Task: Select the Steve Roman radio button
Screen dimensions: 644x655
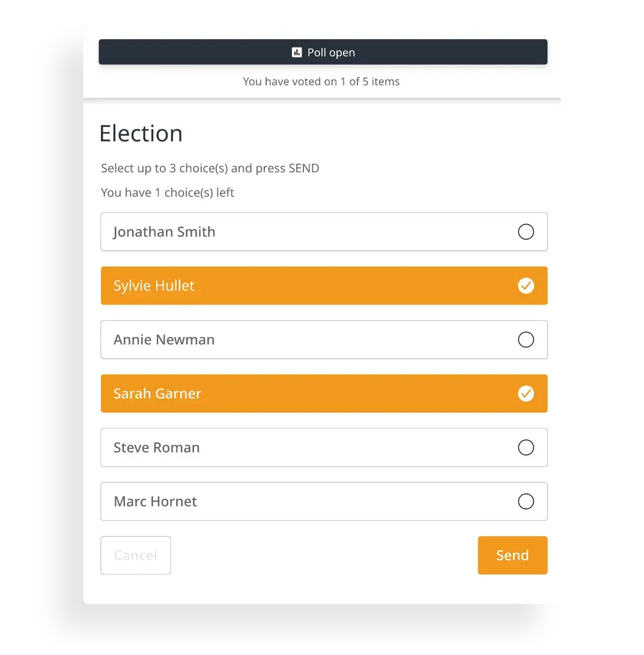Action: tap(526, 447)
